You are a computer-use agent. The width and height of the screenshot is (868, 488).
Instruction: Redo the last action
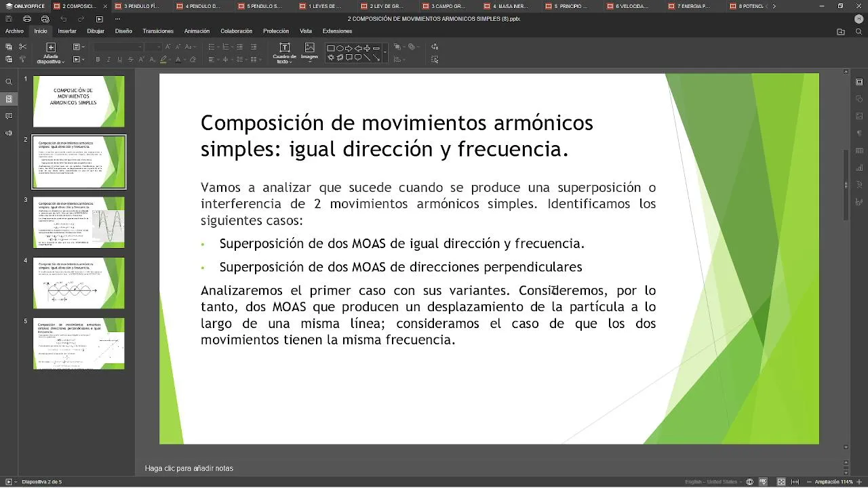(81, 19)
